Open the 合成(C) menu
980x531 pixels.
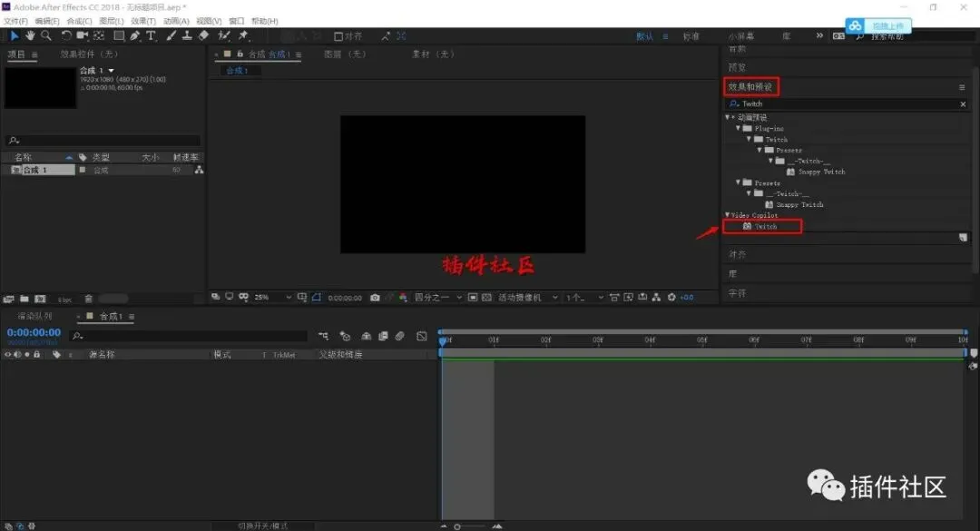(x=79, y=21)
